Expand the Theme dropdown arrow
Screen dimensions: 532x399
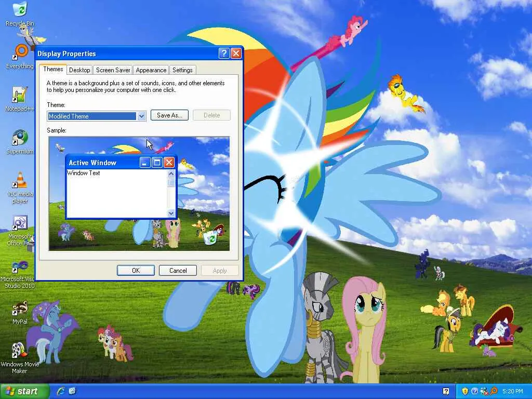coord(141,116)
